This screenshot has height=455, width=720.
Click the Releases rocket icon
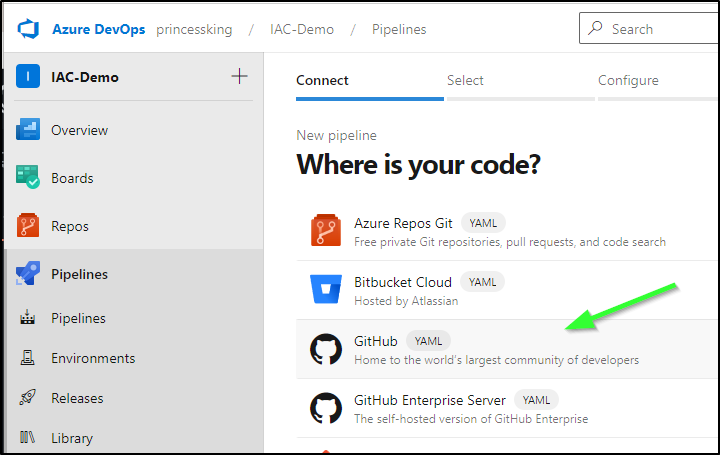click(28, 397)
